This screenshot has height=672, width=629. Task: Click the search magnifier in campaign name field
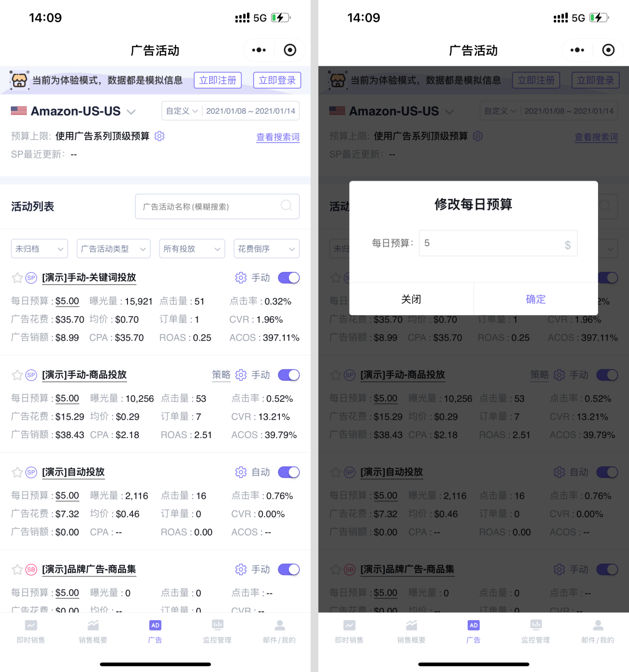click(286, 206)
